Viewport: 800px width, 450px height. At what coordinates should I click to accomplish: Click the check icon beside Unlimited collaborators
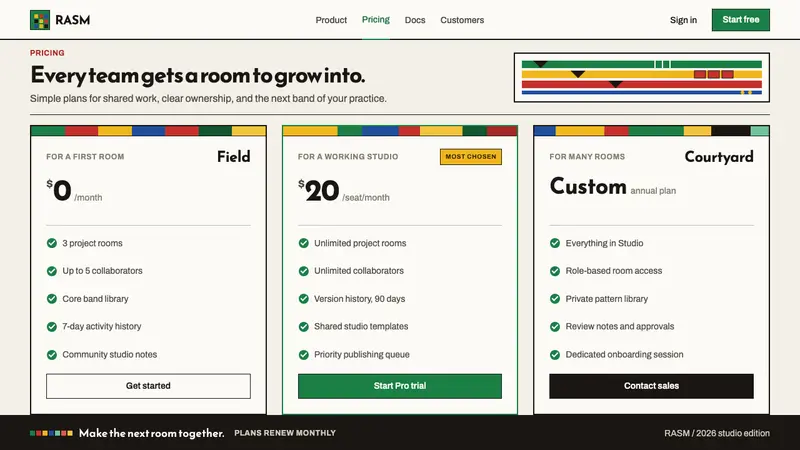(304, 271)
